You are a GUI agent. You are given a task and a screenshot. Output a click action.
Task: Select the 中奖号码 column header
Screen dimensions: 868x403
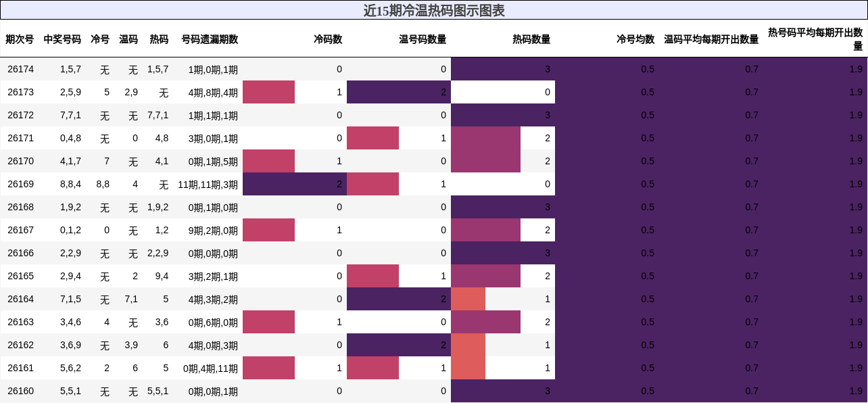coord(62,39)
